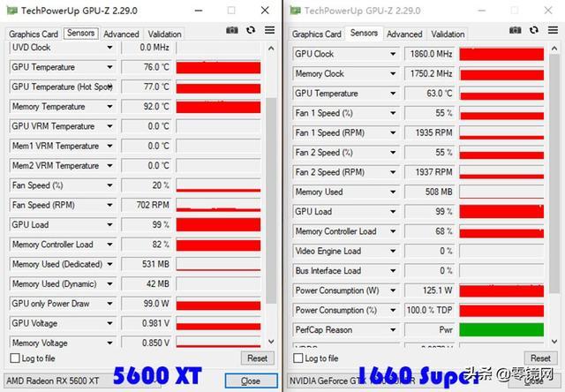Open Bus Interface Load dropdown

coord(393,271)
